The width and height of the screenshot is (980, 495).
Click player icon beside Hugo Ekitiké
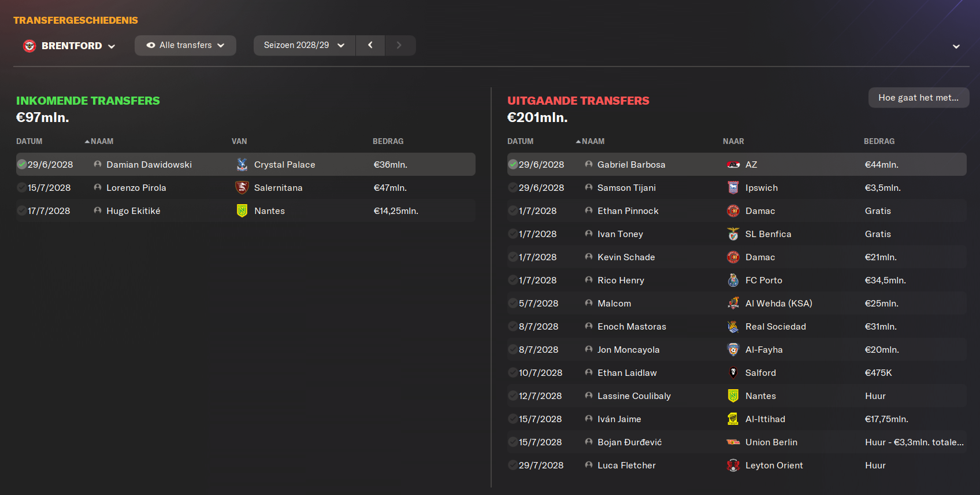click(98, 211)
